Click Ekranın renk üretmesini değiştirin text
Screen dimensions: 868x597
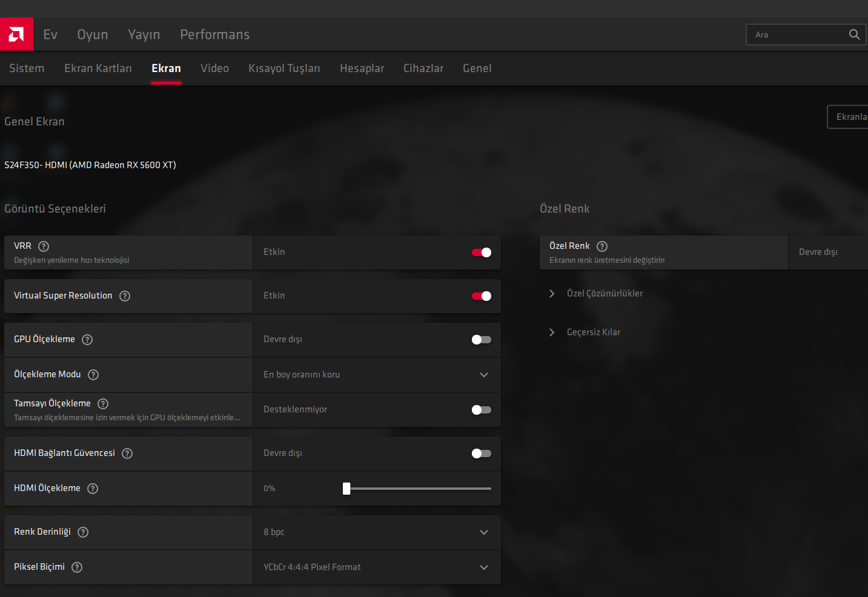point(607,260)
